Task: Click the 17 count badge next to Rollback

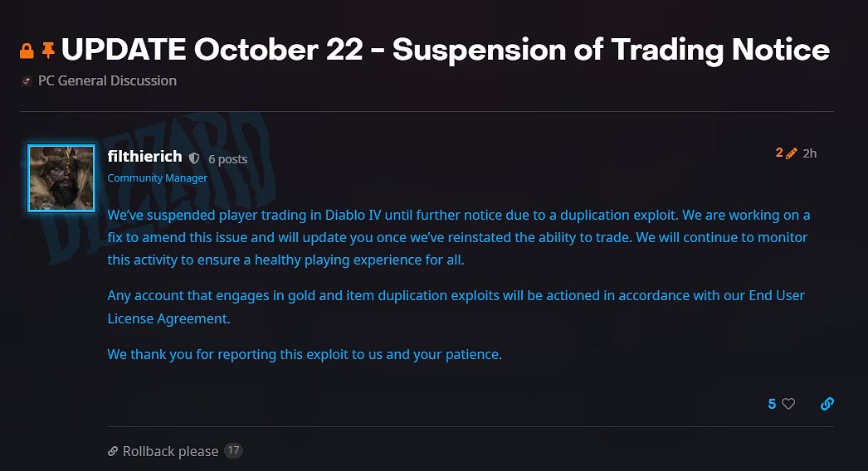Action: point(233,451)
